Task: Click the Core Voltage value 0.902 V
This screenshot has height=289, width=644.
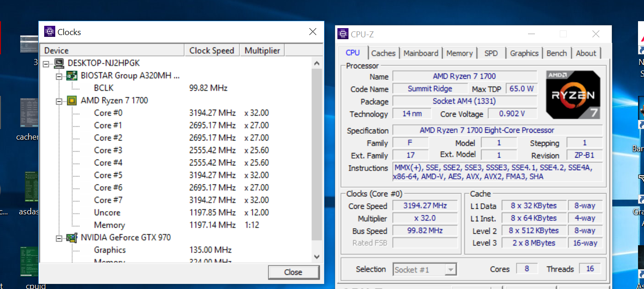Action: point(512,113)
